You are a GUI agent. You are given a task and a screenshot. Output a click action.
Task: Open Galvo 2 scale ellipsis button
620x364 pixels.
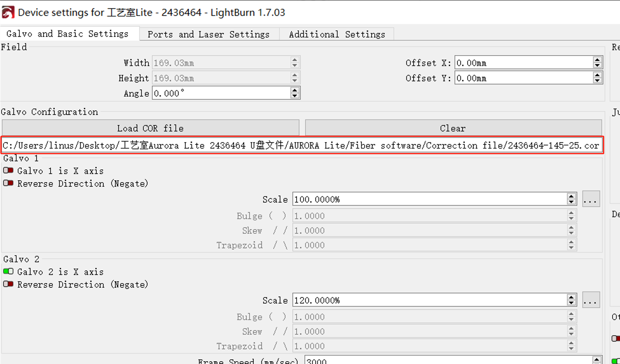591,300
